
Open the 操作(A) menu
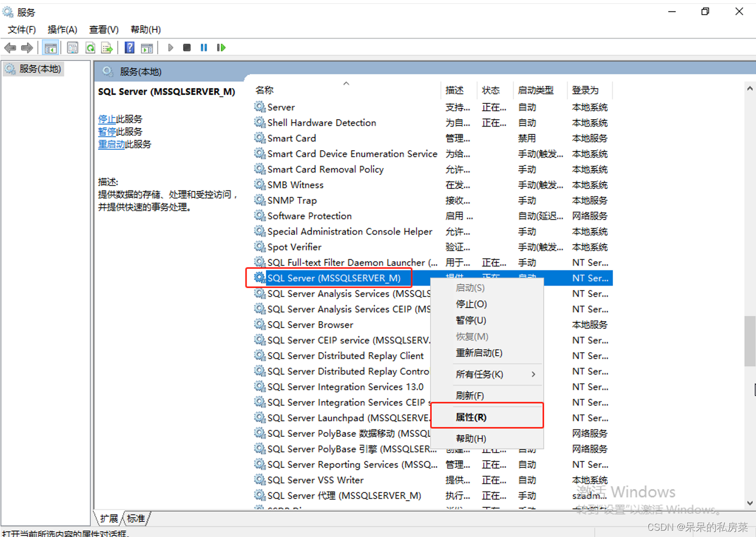pyautogui.click(x=62, y=29)
